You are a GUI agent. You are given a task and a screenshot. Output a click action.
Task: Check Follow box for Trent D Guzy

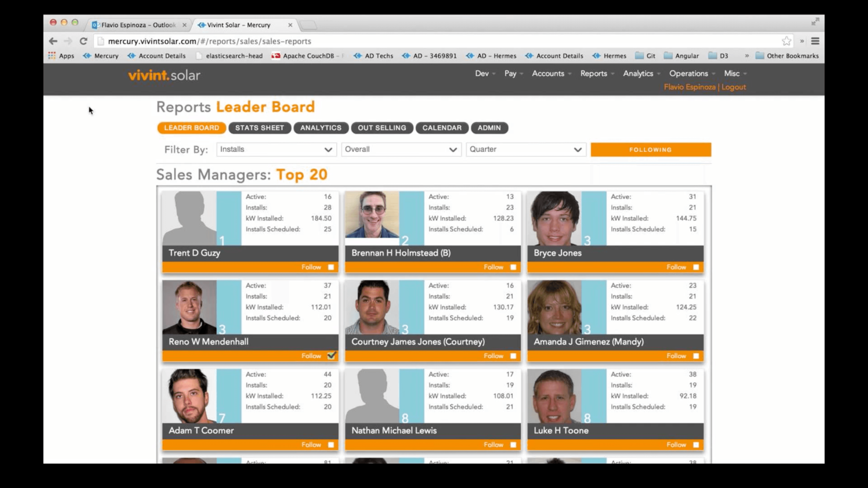click(x=331, y=267)
